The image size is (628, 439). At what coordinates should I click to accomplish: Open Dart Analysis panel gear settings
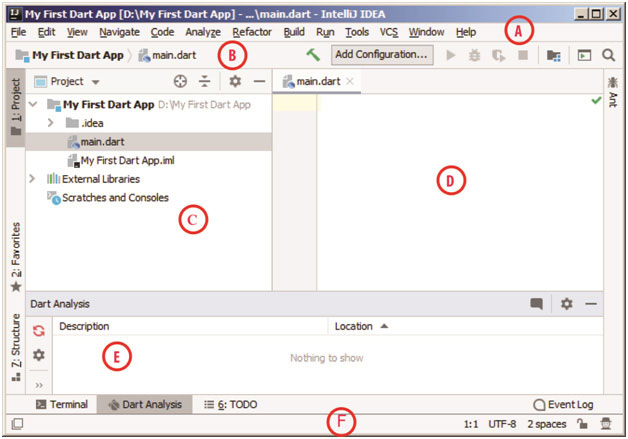click(566, 304)
